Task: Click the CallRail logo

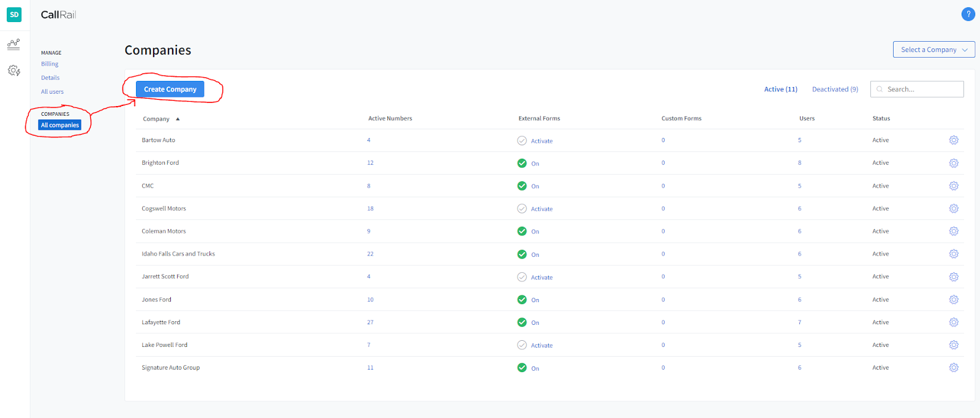Action: (x=58, y=15)
